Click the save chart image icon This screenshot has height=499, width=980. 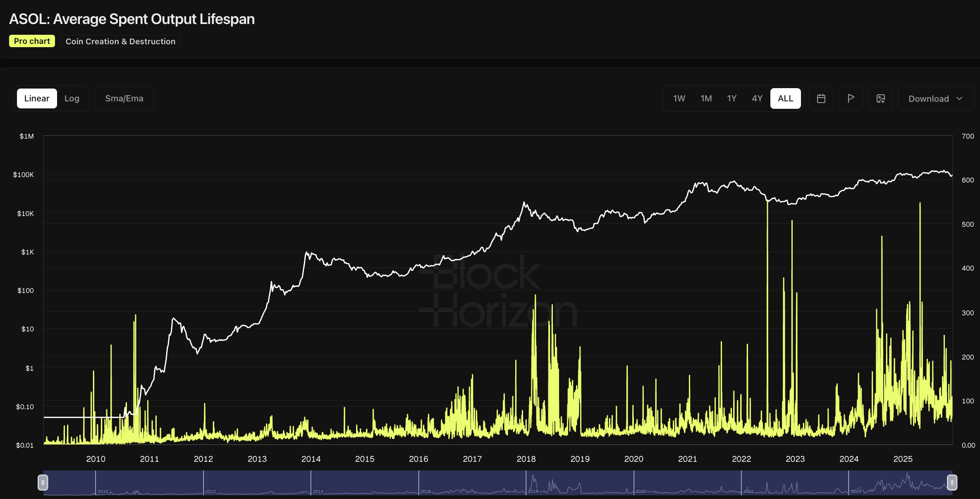coord(881,98)
